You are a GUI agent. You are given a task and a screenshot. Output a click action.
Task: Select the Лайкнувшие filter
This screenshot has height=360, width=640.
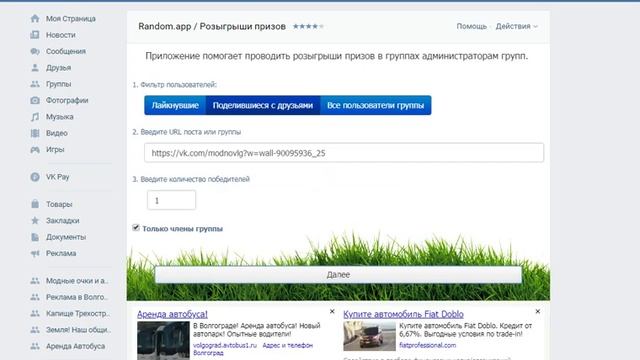(175, 105)
